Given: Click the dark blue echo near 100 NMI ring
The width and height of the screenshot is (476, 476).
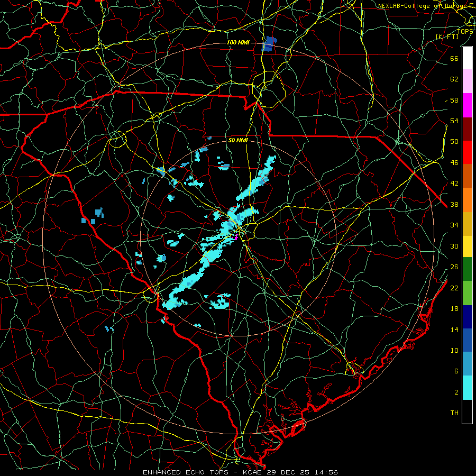Looking at the screenshot, I should coord(269,43).
